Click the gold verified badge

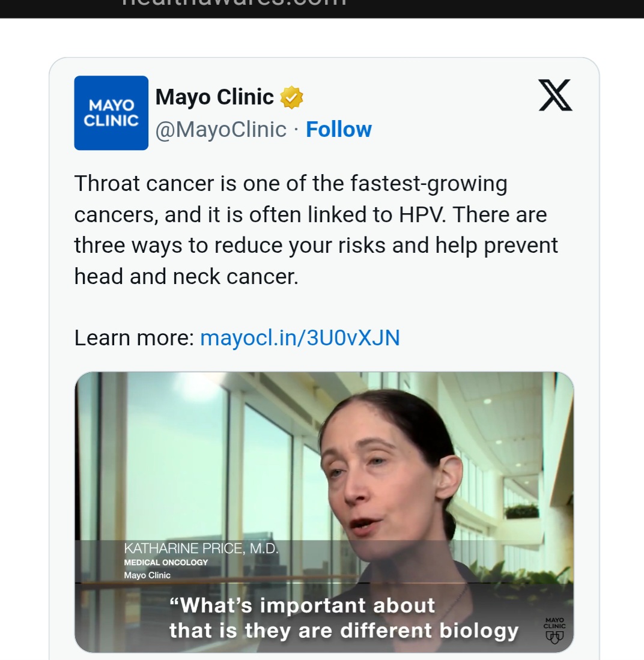click(x=291, y=97)
